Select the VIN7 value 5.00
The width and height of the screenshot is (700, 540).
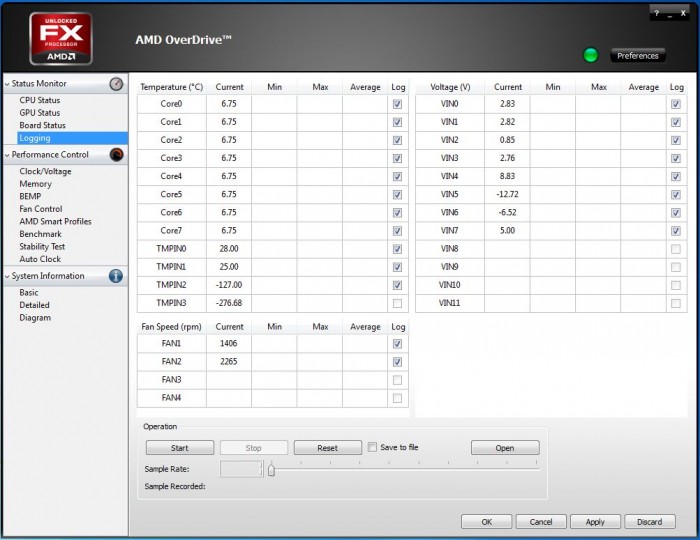[508, 230]
